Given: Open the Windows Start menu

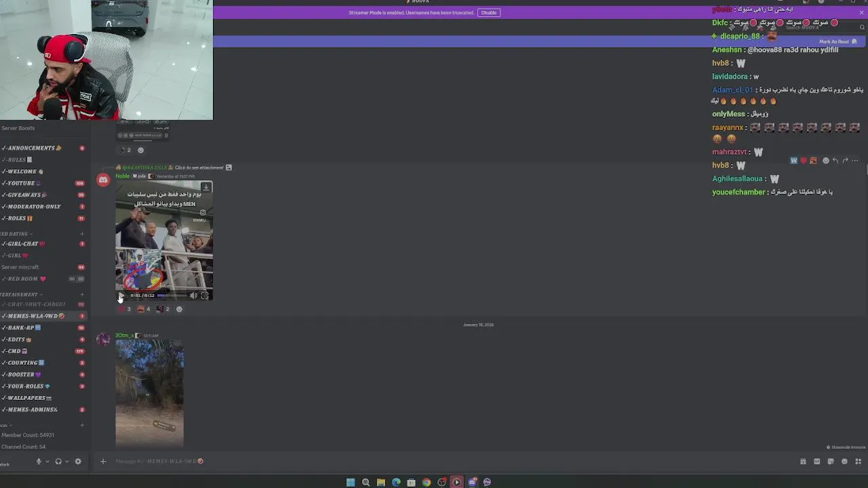Looking at the screenshot, I should click(351, 482).
